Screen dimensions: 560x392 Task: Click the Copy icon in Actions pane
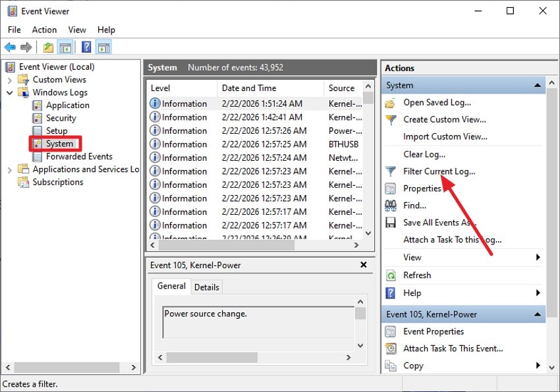pos(390,366)
